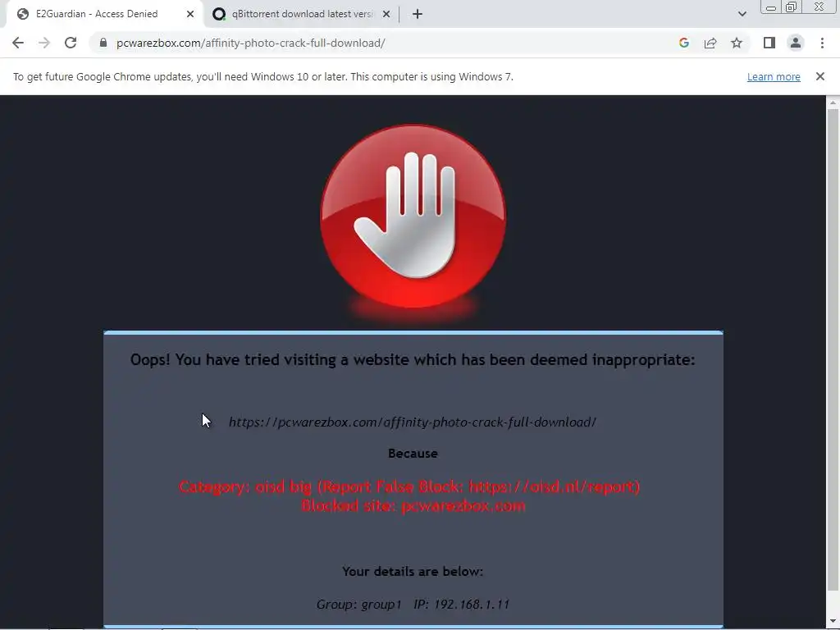Click the browser back arrow
This screenshot has width=840, height=630.
coord(18,43)
